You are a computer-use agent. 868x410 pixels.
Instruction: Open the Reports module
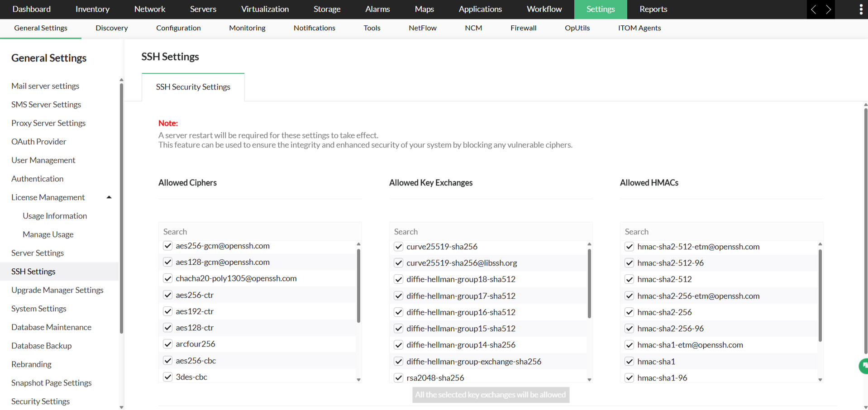(x=653, y=9)
